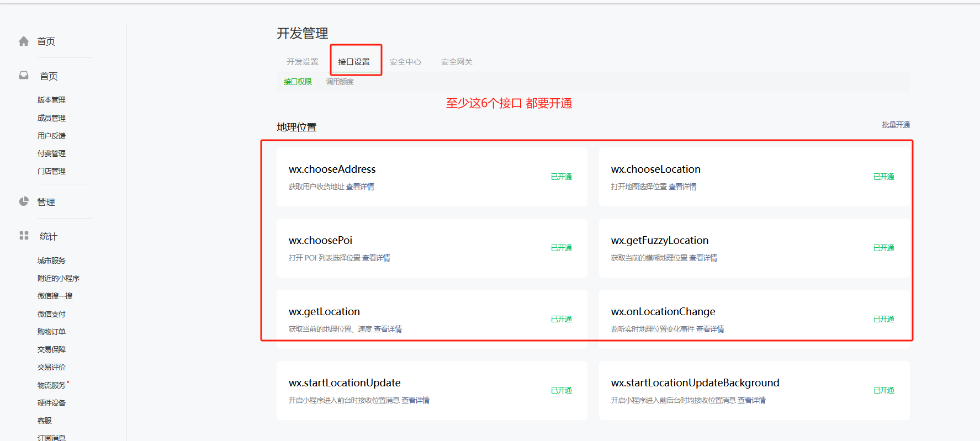The width and height of the screenshot is (980, 441).
Task: Click 已开通 status on wx.startLocationUpdate card
Action: (x=561, y=390)
